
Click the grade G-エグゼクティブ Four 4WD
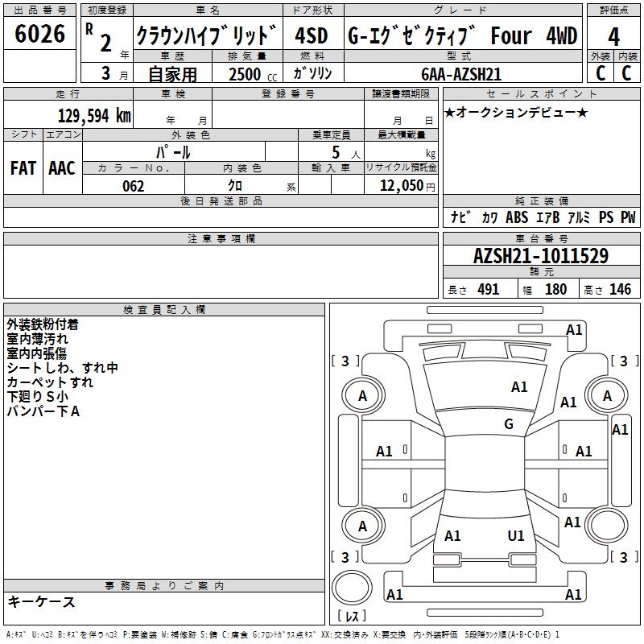tap(462, 36)
